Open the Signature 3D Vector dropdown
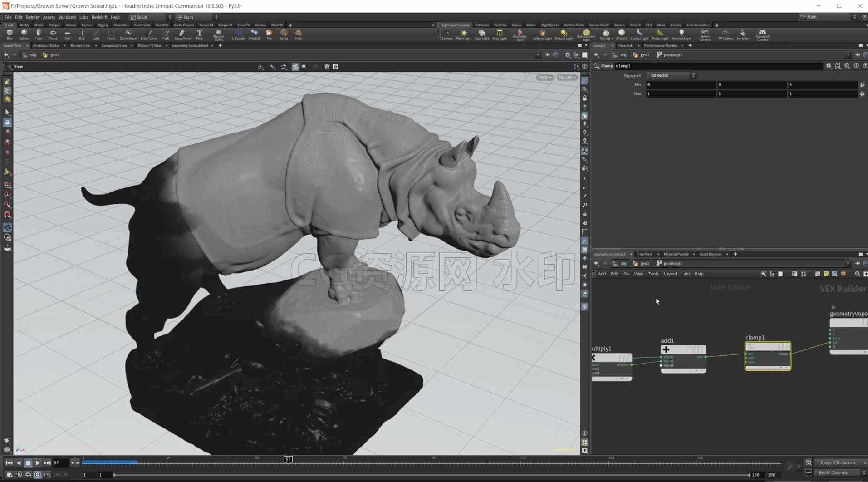This screenshot has height=482, width=868. [x=672, y=75]
